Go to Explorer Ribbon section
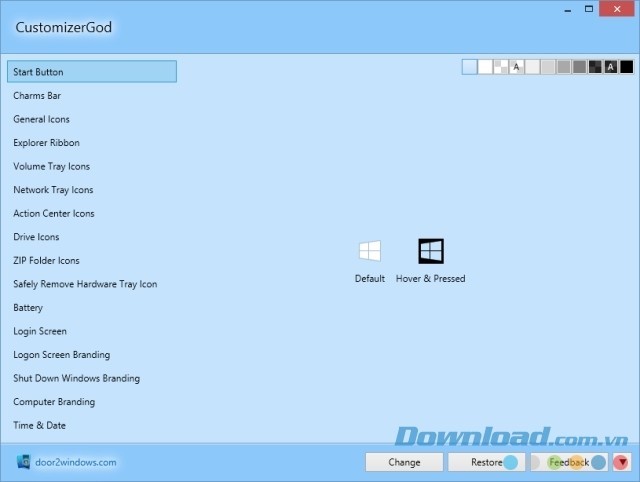Viewport: 640px width, 482px height. coord(46,143)
